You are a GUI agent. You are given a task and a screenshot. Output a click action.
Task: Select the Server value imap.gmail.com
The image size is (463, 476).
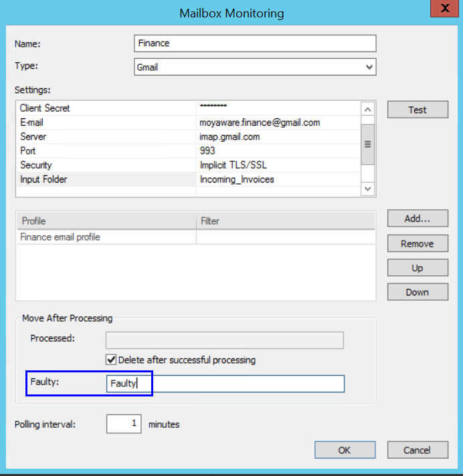click(x=229, y=137)
